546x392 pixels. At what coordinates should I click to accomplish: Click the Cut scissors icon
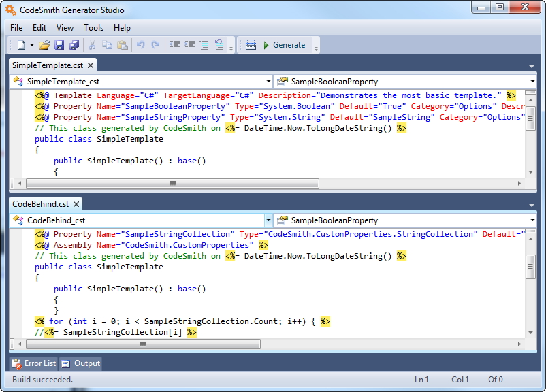[x=93, y=45]
